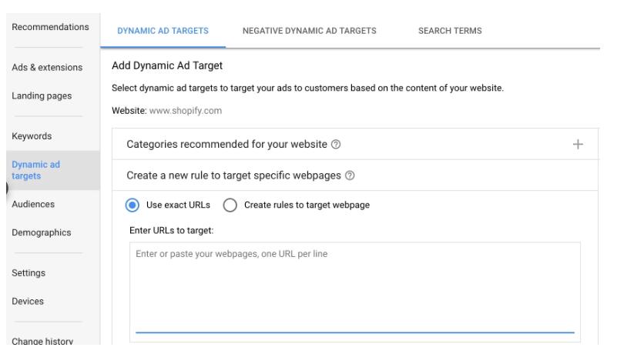Open the Search Terms tab

pos(450,31)
